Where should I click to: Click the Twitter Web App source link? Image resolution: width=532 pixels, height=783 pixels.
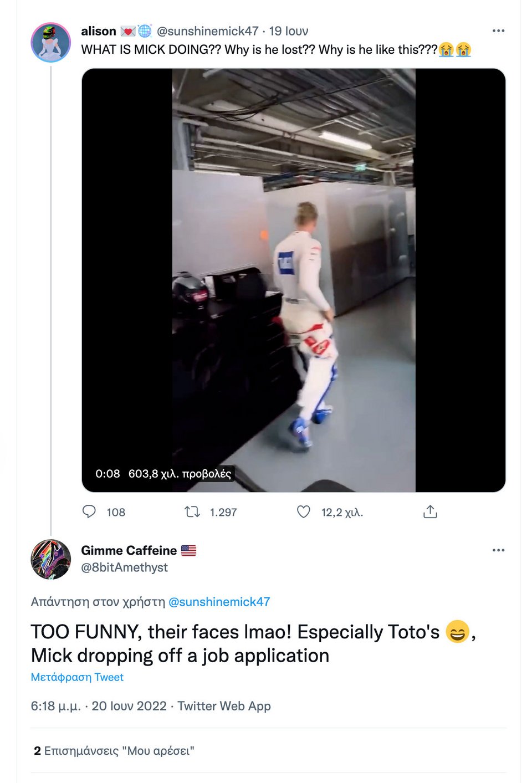224,706
